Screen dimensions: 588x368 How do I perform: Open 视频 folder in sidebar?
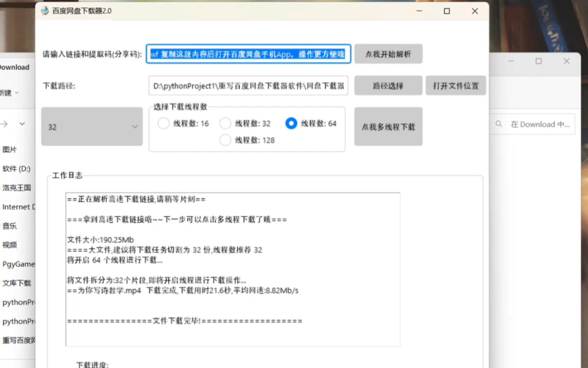pyautogui.click(x=10, y=245)
